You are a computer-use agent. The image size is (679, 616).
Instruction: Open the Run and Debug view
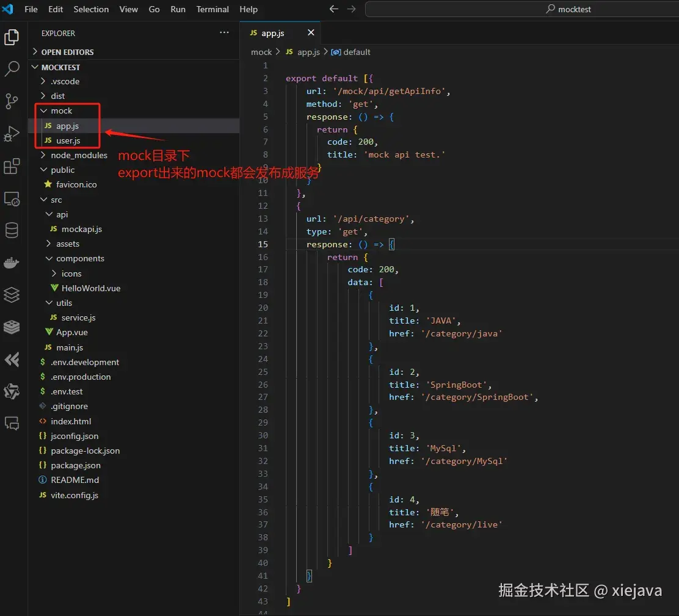point(12,133)
